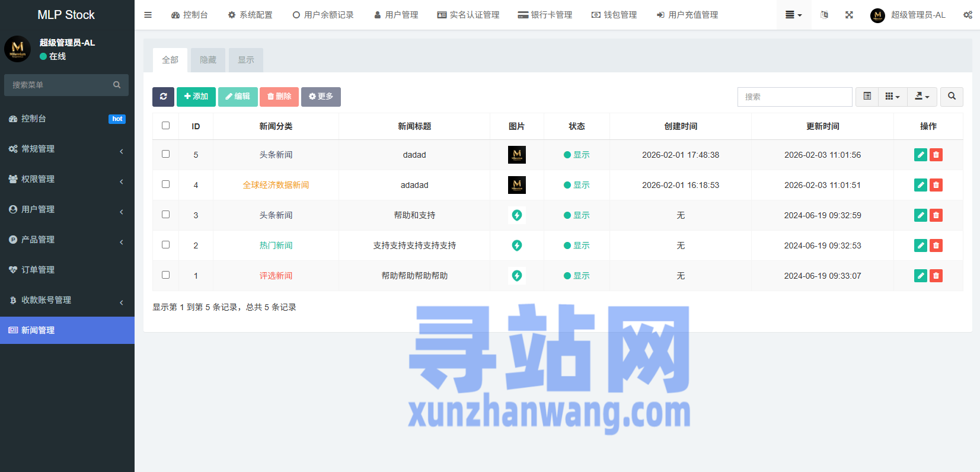This screenshot has height=472, width=980.
Task: Click the table 搜索 input field
Action: click(794, 97)
